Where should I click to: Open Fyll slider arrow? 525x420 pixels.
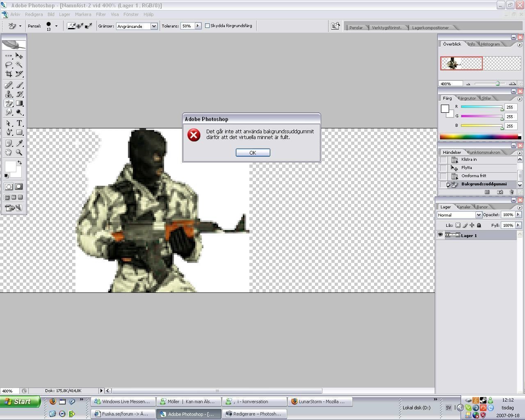518,225
